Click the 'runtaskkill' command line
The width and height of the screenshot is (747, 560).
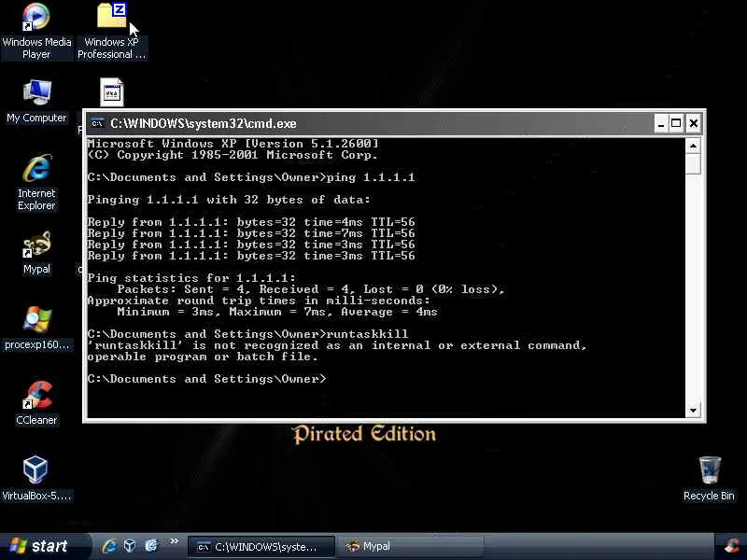tap(247, 334)
